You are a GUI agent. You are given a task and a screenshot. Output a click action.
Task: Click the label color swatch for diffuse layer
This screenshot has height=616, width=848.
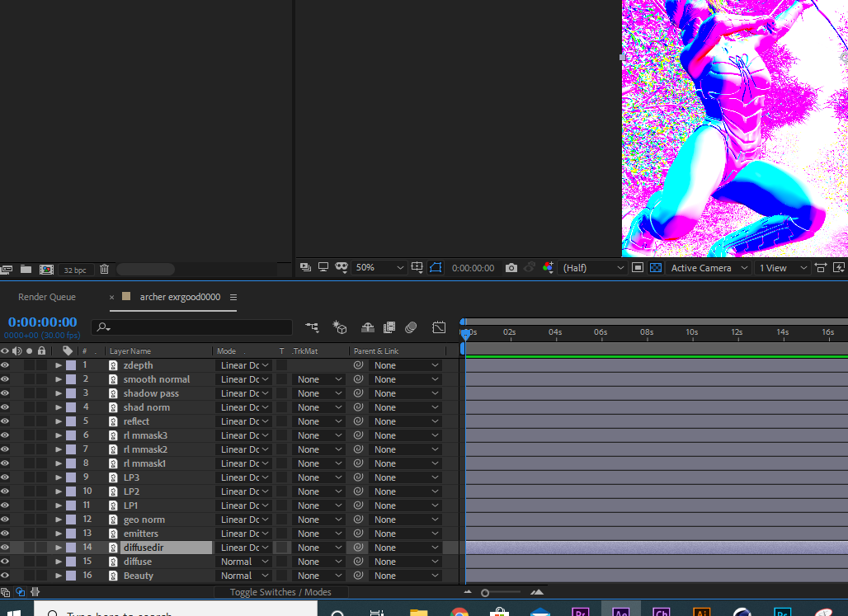pos(71,562)
